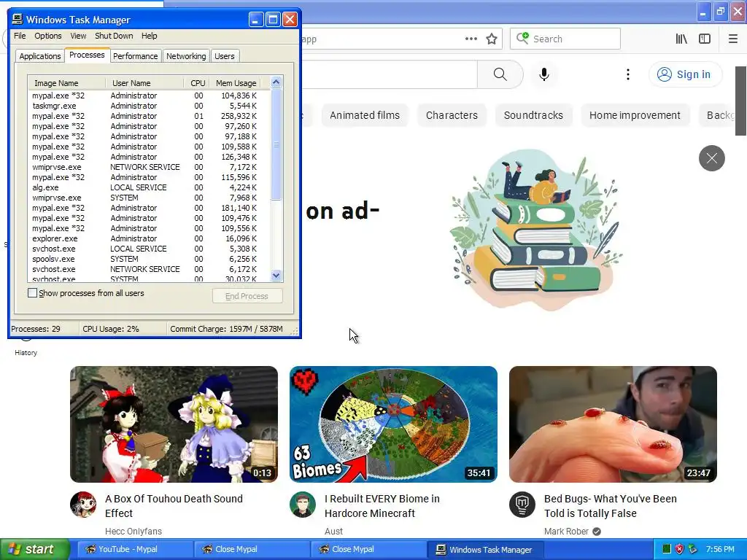Viewport: 747px width, 560px height.
Task: Click the tray icon left of the clock
Action: (x=693, y=549)
